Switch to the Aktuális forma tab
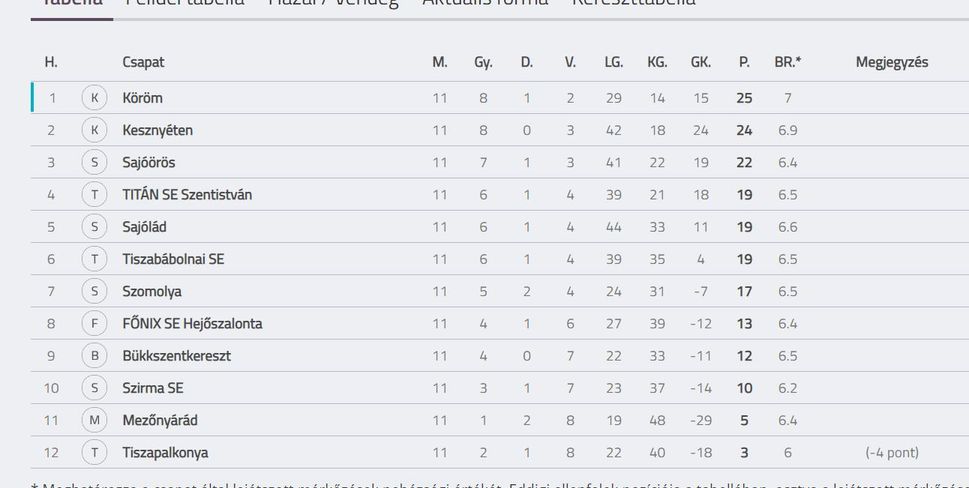 pyautogui.click(x=485, y=2)
